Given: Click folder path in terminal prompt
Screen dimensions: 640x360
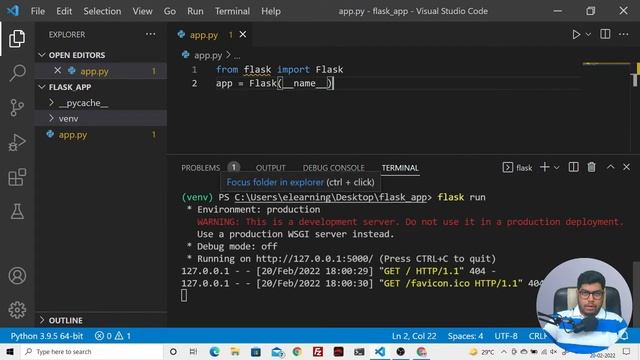Looking at the screenshot, I should tap(331, 197).
